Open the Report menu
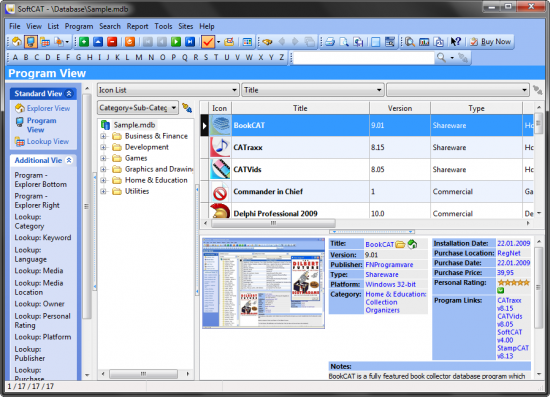The height and width of the screenshot is (397, 550). click(x=138, y=26)
